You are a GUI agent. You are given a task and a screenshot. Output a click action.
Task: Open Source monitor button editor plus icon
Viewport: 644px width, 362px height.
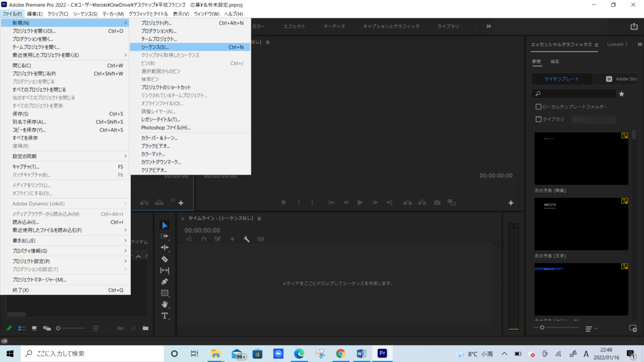pyautogui.click(x=180, y=203)
